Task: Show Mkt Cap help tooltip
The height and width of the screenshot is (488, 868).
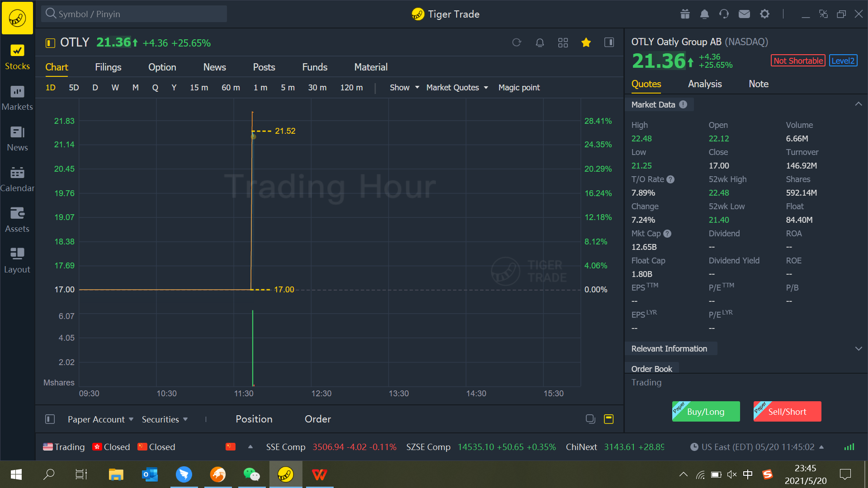Action: [667, 234]
